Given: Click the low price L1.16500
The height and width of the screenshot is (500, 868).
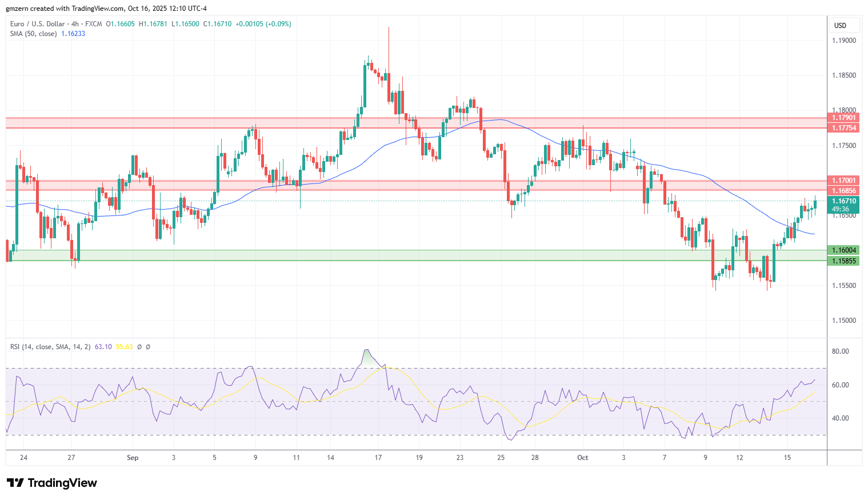Looking at the screenshot, I should pyautogui.click(x=185, y=24).
